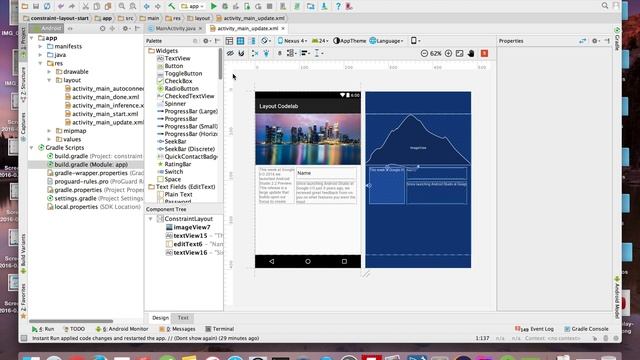
Task: Click the Synchronize refresh icon
Action: point(47,6)
